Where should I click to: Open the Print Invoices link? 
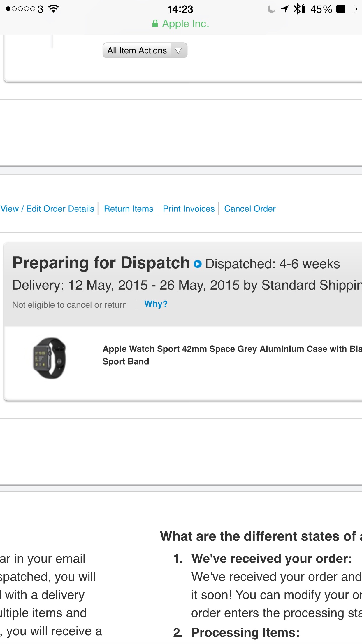tap(189, 209)
